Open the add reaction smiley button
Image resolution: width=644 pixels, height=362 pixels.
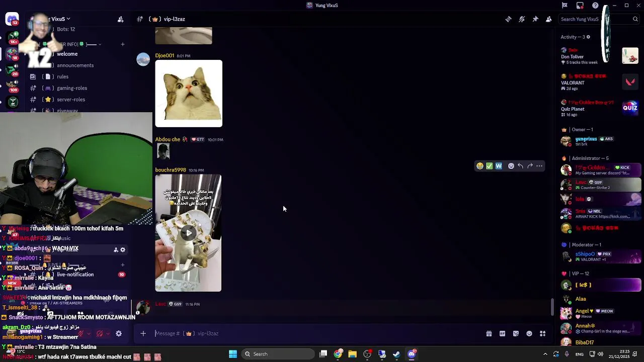pyautogui.click(x=511, y=166)
